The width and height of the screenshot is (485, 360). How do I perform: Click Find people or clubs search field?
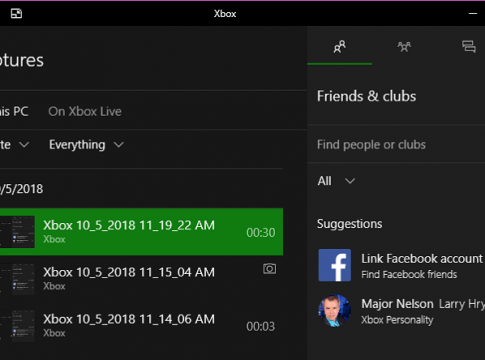coord(396,145)
